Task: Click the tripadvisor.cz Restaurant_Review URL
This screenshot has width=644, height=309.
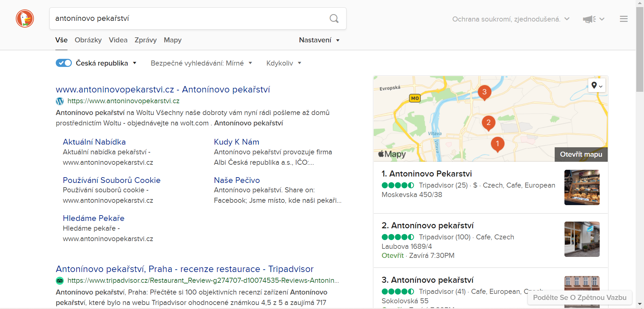Action: tap(203, 280)
